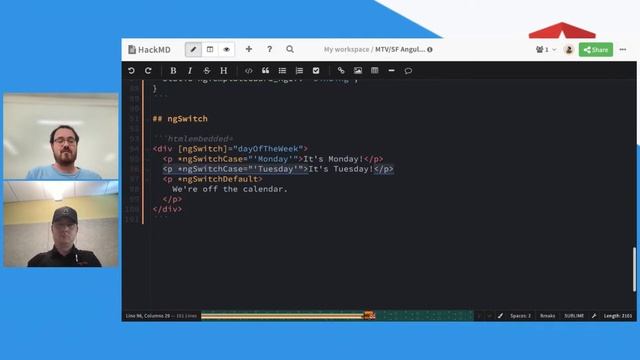
Task: Click the *ngSwitchDefault code line
Action: (212, 179)
